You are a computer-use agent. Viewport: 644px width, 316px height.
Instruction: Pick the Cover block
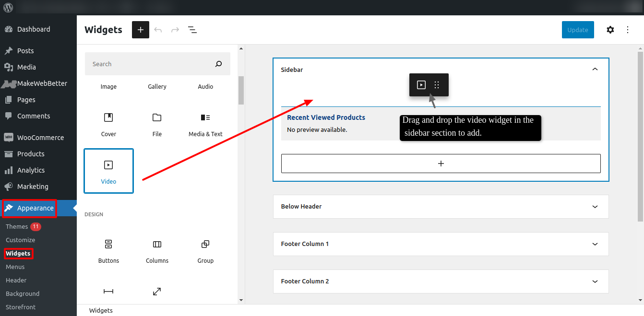coord(108,124)
